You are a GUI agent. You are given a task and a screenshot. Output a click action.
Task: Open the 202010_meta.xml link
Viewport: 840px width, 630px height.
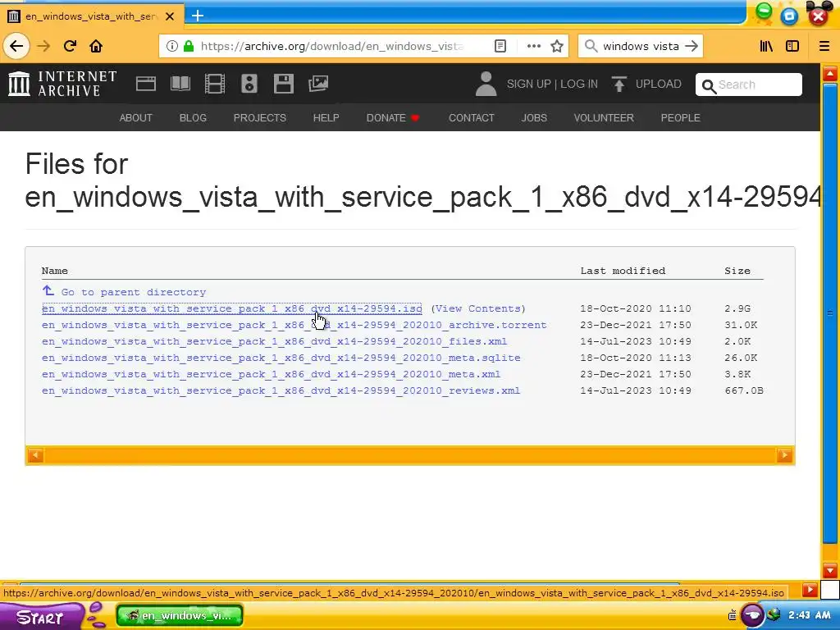point(271,374)
